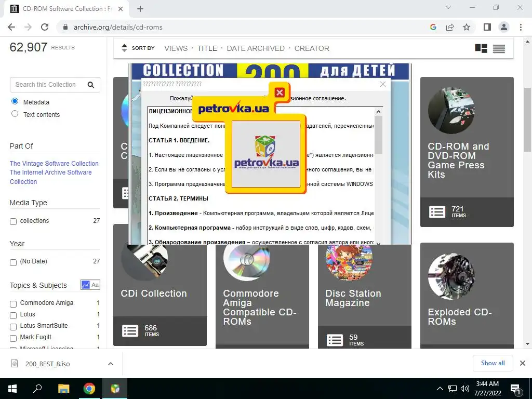This screenshot has height=399, width=532.
Task: Check the Commodore Amiga topic checkbox
Action: pos(13,304)
